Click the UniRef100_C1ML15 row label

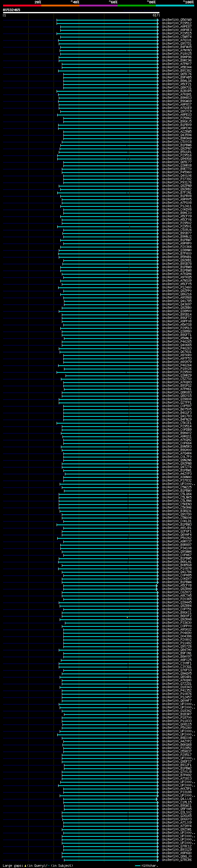(x=177, y=802)
